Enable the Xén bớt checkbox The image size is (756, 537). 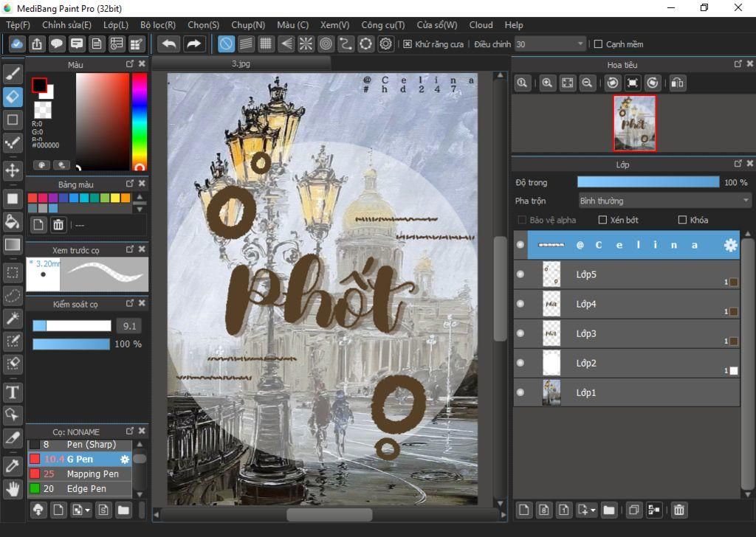(602, 220)
